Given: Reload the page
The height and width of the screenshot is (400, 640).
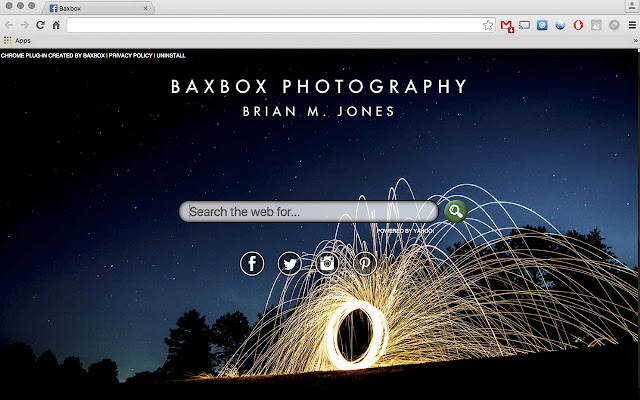Looking at the screenshot, I should pyautogui.click(x=40, y=25).
